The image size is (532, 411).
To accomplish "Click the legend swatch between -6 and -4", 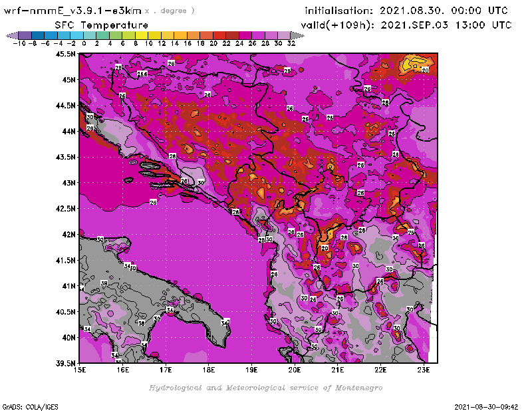I will [x=51, y=35].
